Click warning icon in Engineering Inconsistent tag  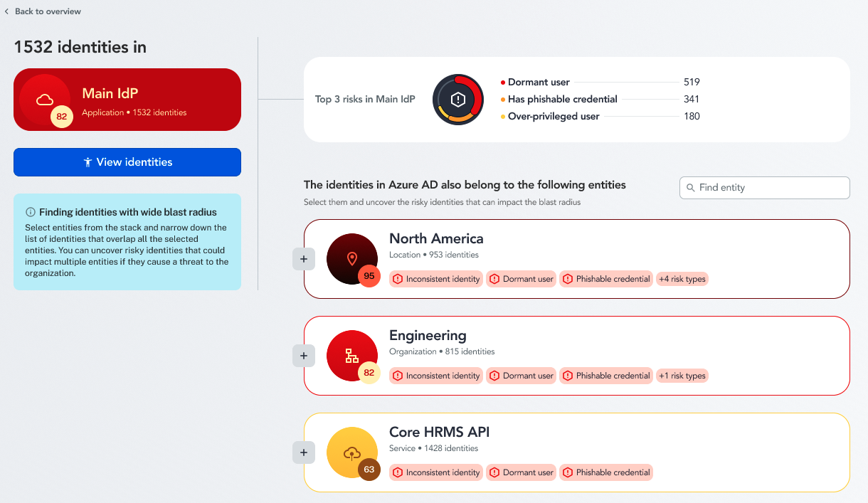398,376
